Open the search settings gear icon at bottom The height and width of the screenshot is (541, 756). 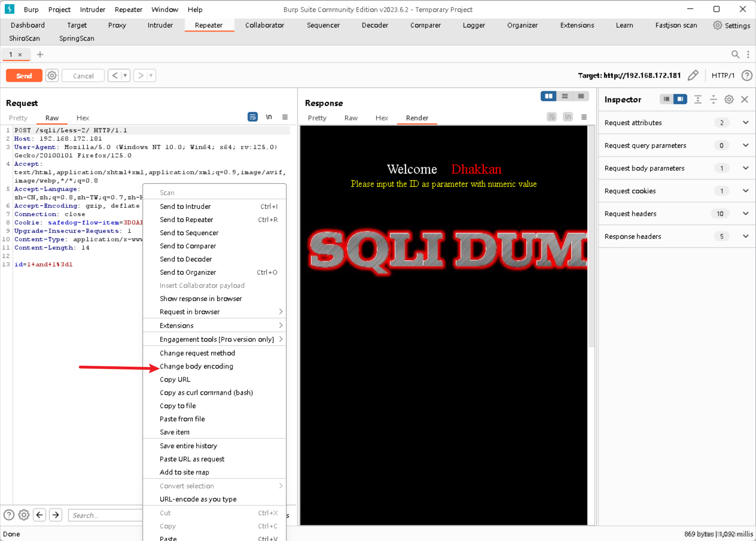(x=24, y=515)
